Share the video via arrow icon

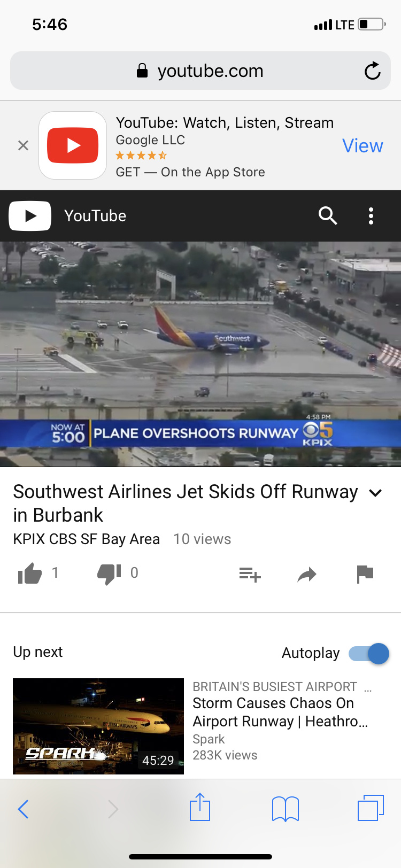coord(307,575)
